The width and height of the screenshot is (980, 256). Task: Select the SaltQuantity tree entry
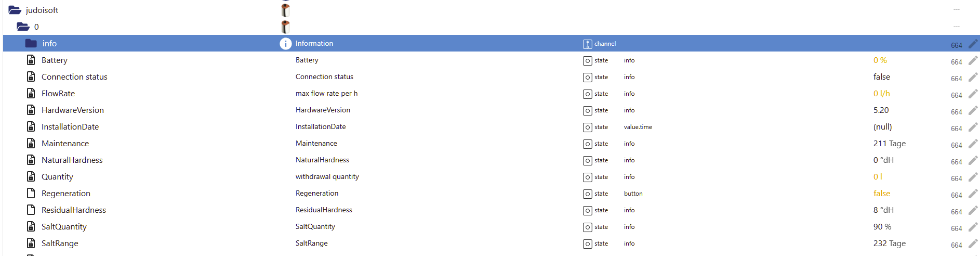tap(64, 227)
